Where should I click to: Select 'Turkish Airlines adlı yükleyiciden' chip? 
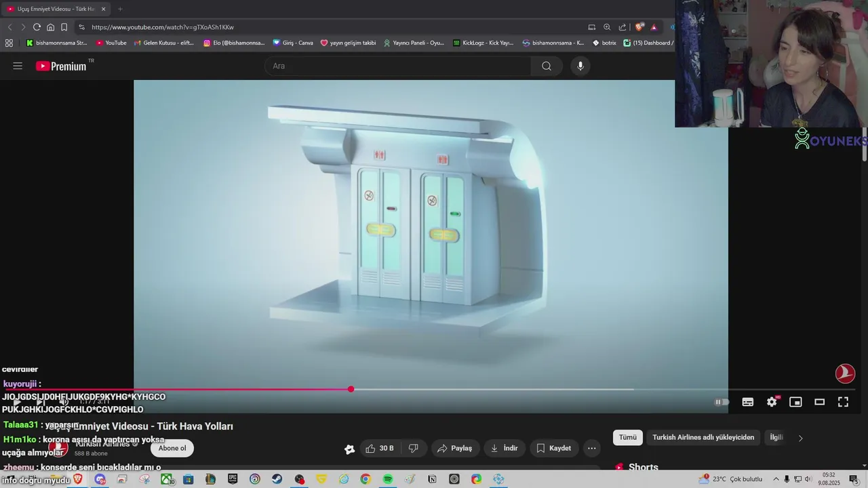pyautogui.click(x=703, y=437)
